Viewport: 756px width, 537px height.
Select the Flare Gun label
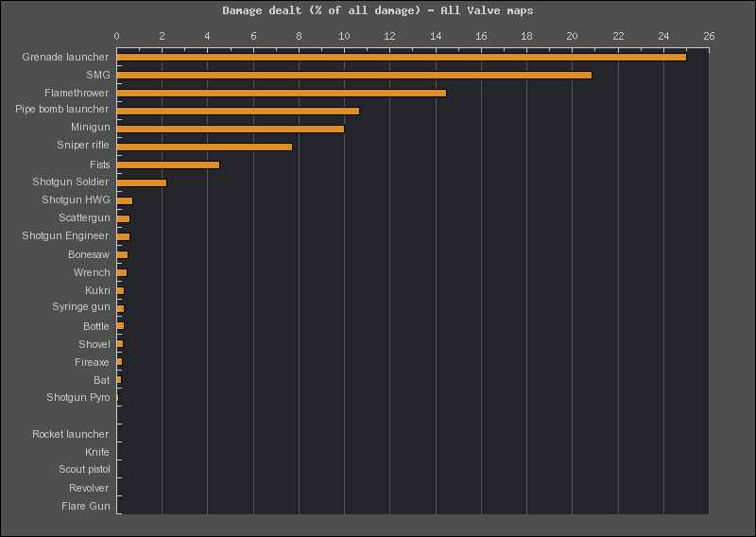click(86, 506)
